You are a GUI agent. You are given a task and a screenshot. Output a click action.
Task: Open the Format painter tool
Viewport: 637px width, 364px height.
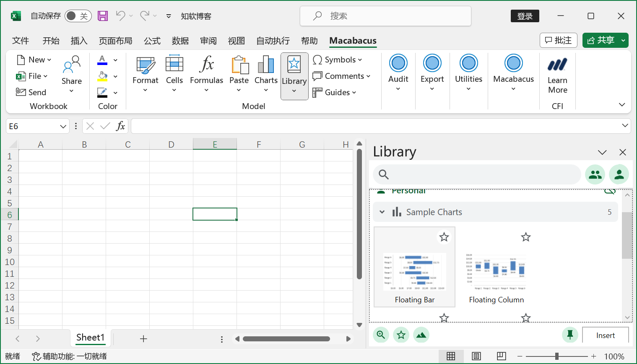146,74
